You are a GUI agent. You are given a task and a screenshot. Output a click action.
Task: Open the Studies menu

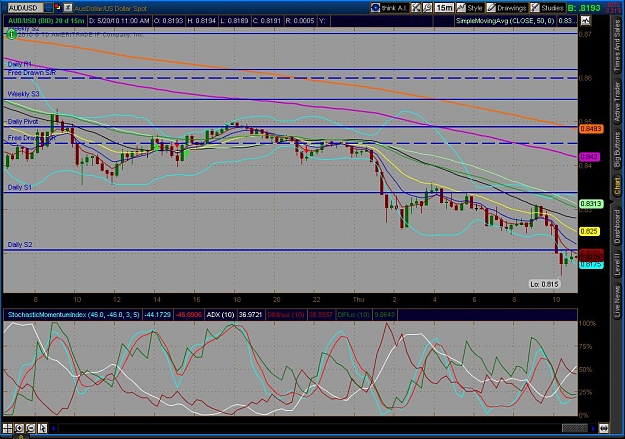tap(547, 8)
